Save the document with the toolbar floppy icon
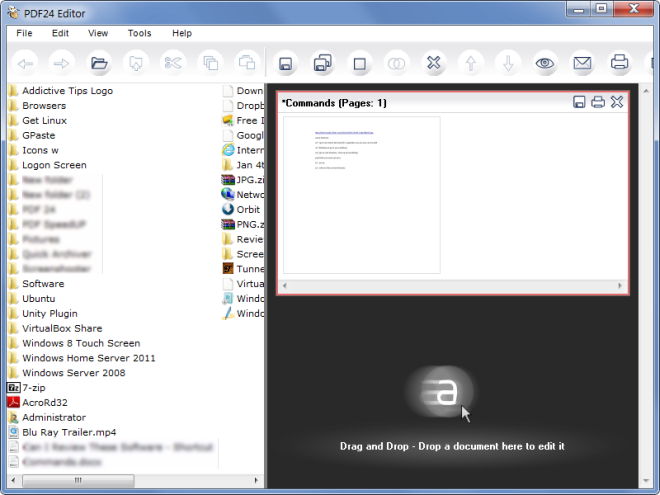 click(x=285, y=64)
